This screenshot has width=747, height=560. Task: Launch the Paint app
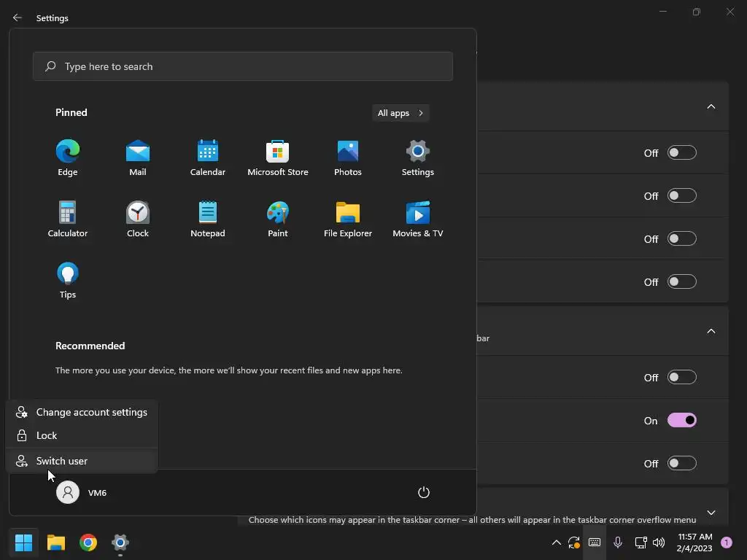(278, 219)
